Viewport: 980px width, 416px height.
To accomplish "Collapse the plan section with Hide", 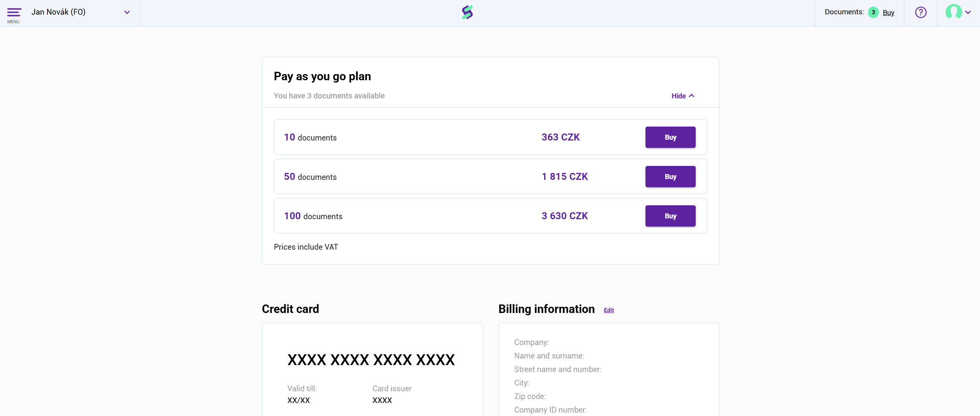I will pyautogui.click(x=683, y=96).
